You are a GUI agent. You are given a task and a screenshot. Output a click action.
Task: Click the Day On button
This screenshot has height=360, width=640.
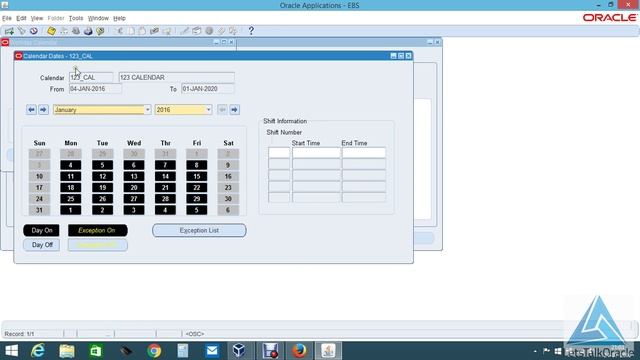41,230
